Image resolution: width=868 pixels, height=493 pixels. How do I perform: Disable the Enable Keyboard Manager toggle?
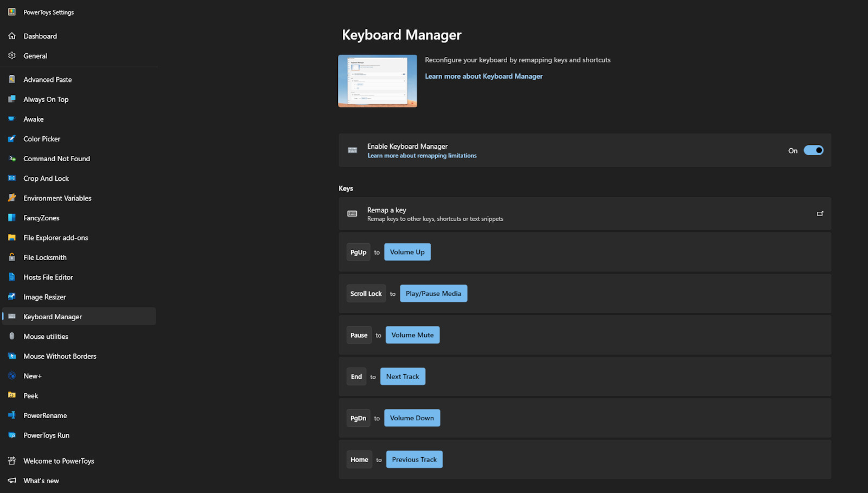[x=813, y=150]
